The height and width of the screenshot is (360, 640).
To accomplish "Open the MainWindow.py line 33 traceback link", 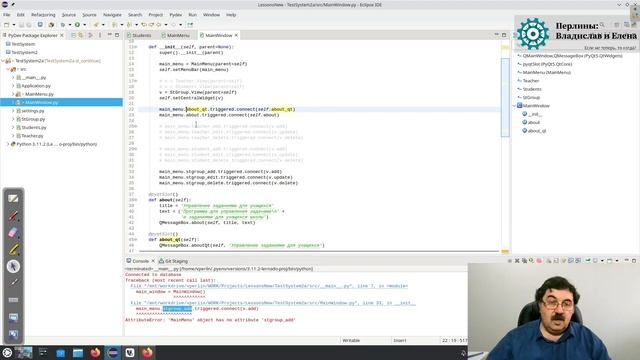I will [x=273, y=303].
